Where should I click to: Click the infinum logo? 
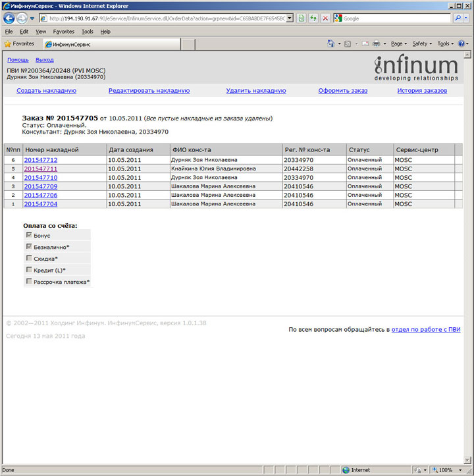click(x=416, y=68)
